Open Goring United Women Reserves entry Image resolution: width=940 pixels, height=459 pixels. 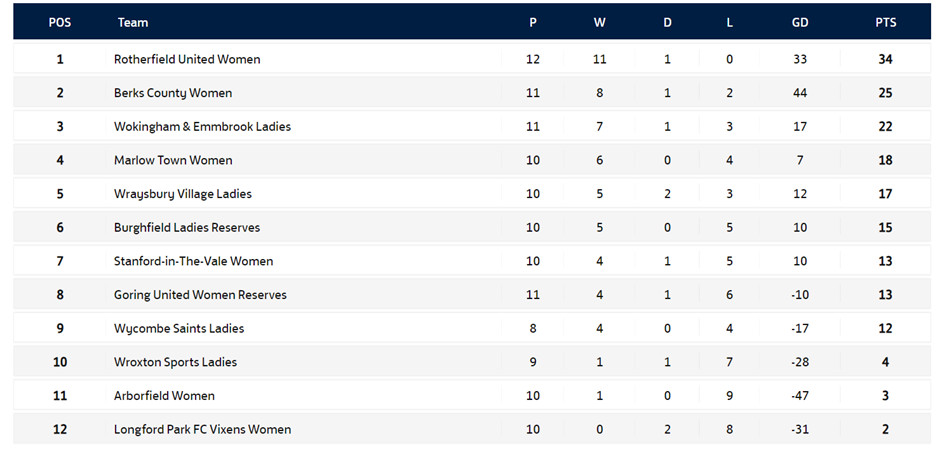(200, 295)
